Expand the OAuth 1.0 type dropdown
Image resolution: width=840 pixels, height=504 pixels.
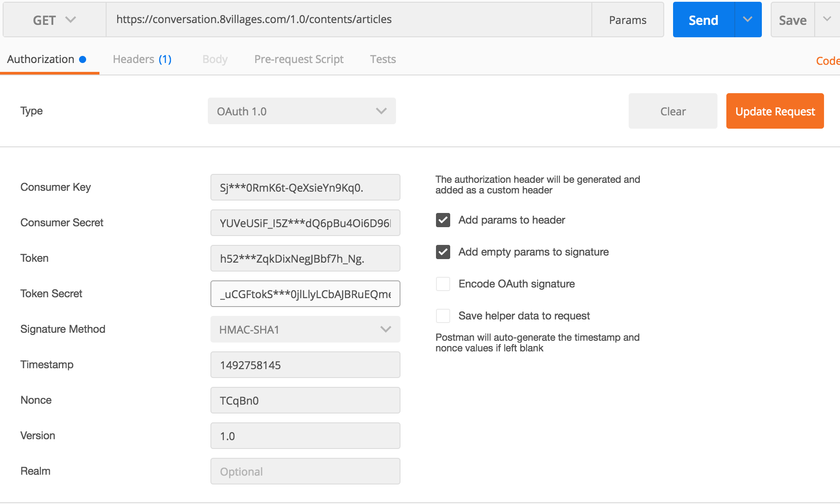pos(301,111)
